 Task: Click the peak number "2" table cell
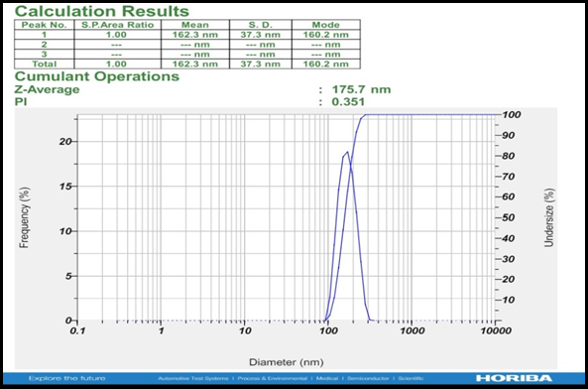[44, 45]
